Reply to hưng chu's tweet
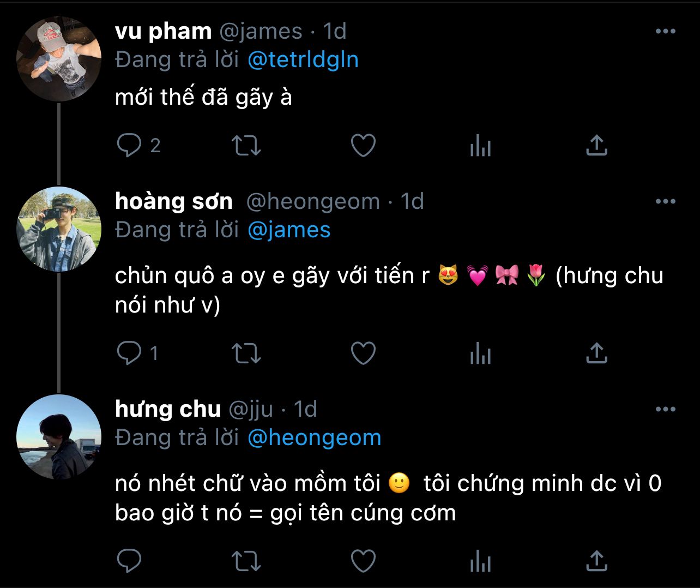 pos(130,561)
